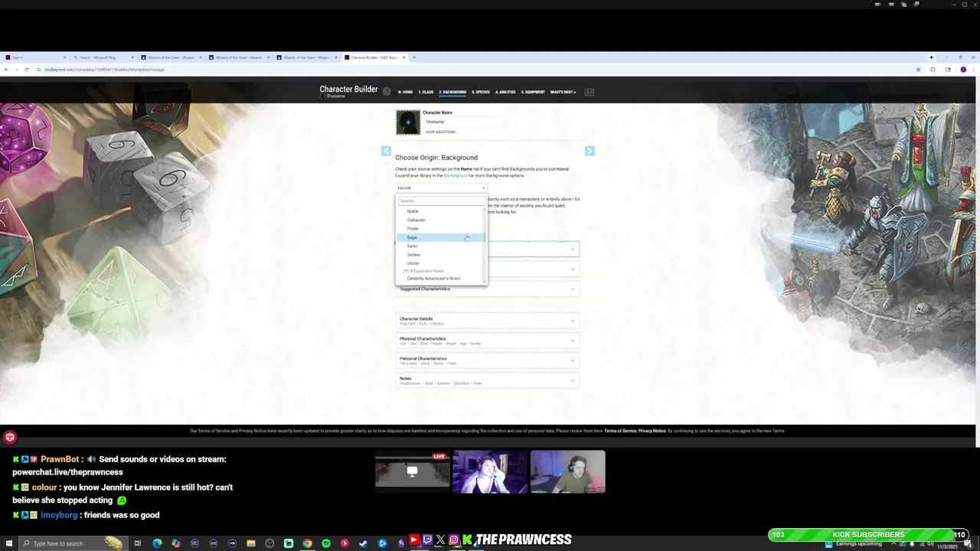Viewport: 980px width, 551px height.
Task: Bookmark this page with star icon
Action: (918, 70)
